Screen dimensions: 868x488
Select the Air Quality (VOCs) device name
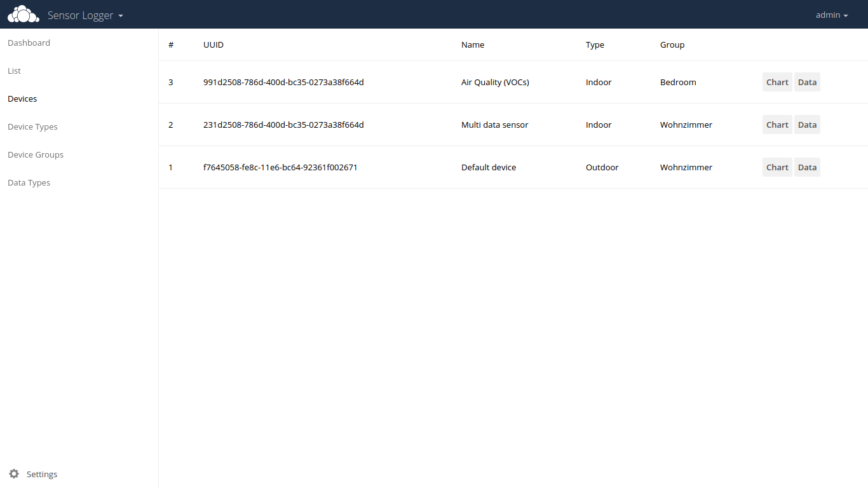495,82
